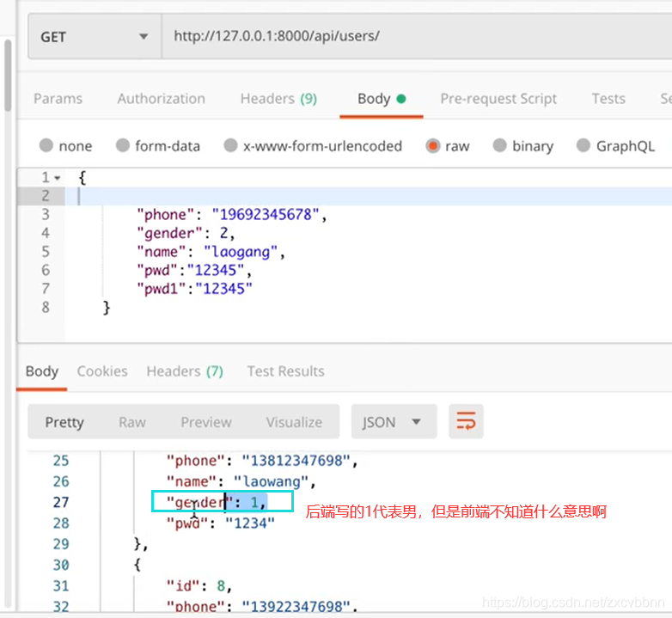Toggle the wrap lines icon
The height and width of the screenshot is (618, 672).
466,421
